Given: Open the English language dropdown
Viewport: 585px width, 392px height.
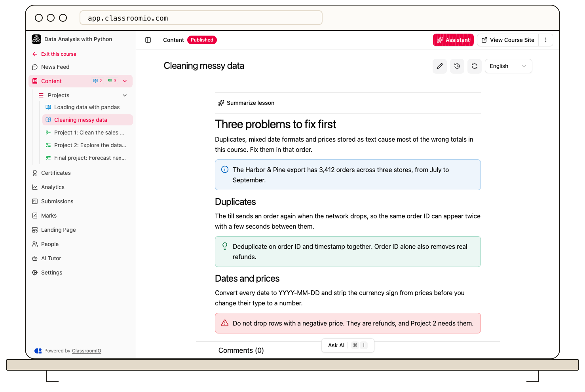Looking at the screenshot, I should click(508, 66).
